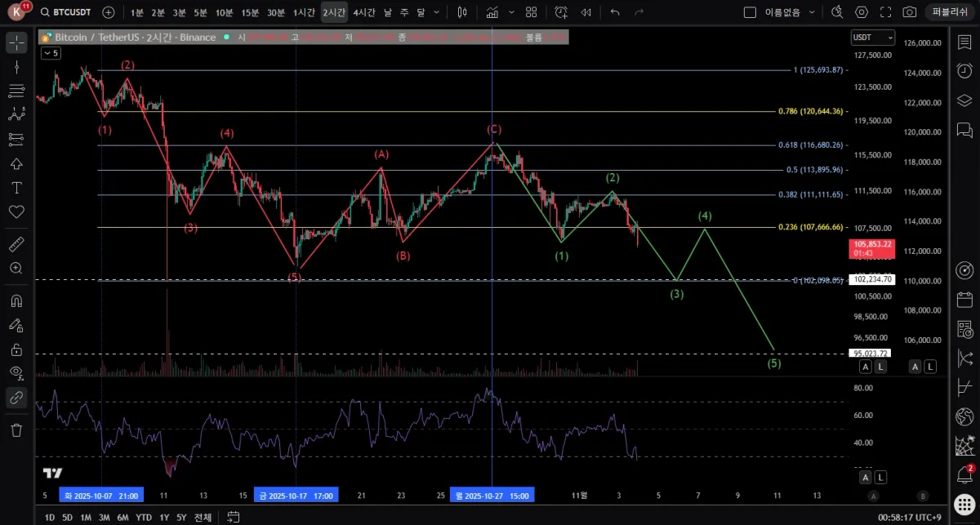Select the zoom in tool
The height and width of the screenshot is (525, 980).
pos(16,268)
